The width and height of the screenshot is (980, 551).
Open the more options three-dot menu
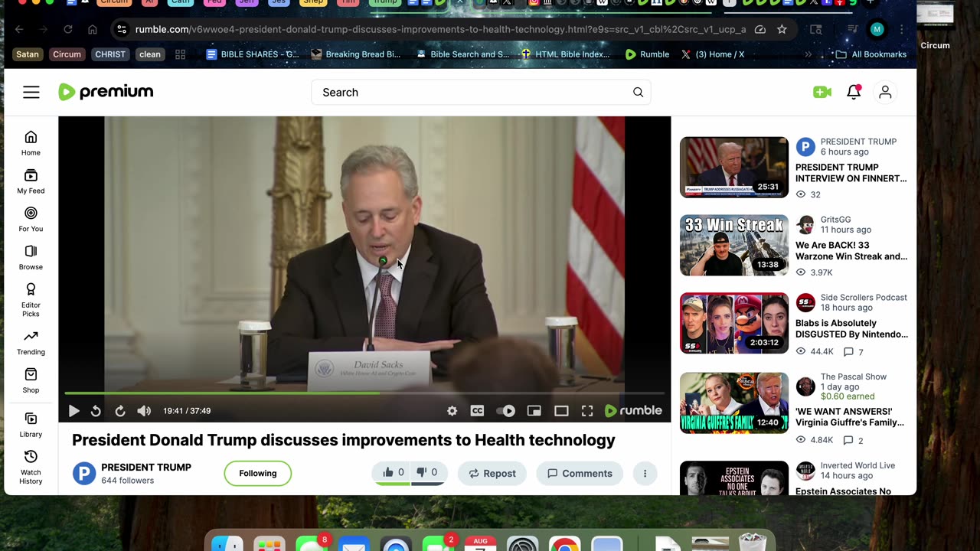[x=645, y=473]
